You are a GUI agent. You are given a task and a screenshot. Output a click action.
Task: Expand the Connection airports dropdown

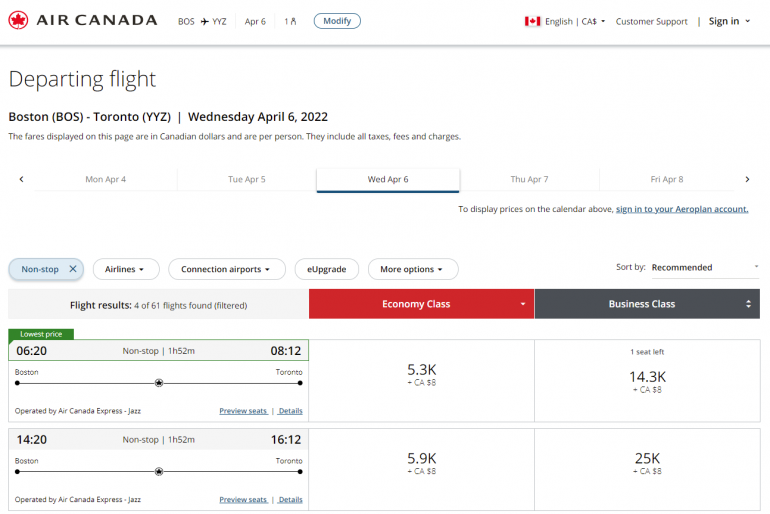pos(226,269)
